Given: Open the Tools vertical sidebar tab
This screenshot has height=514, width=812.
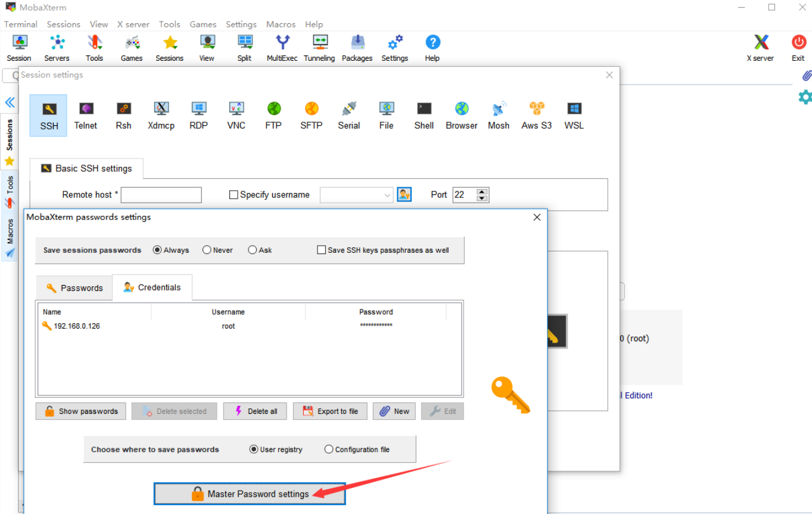Looking at the screenshot, I should tap(10, 191).
